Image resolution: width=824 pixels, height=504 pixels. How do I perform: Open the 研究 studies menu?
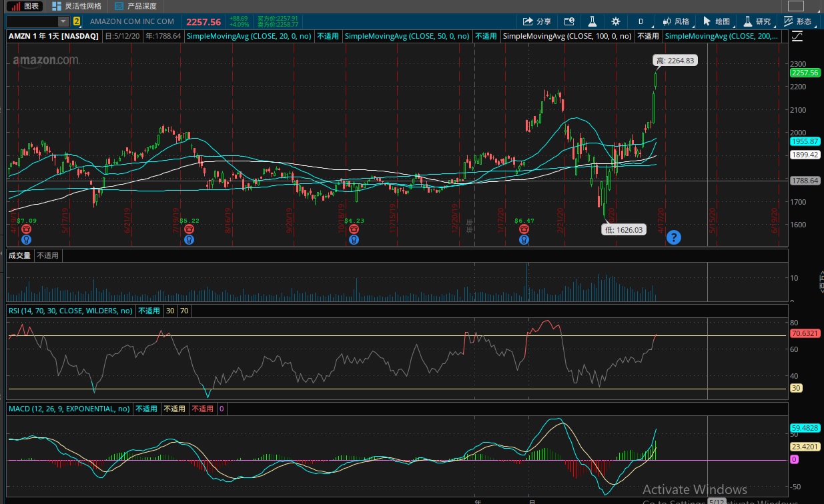tap(757, 21)
